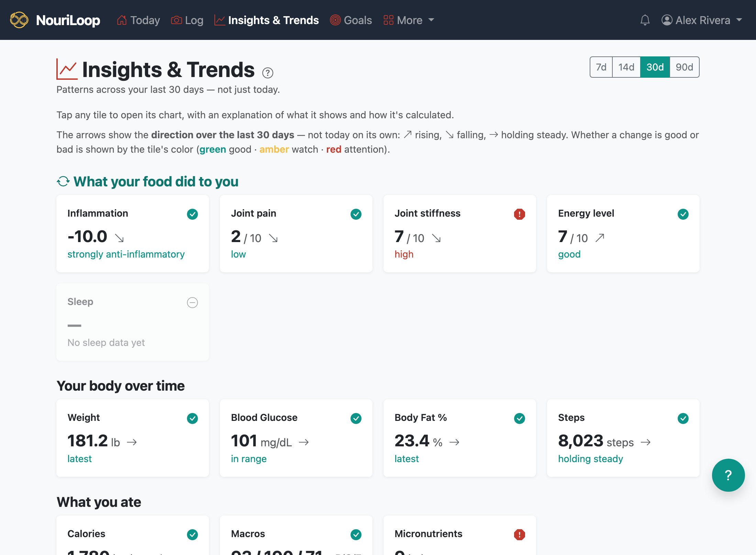Screen dimensions: 756x555
Task: Click Blood Glucose green check icon
Action: click(x=356, y=418)
